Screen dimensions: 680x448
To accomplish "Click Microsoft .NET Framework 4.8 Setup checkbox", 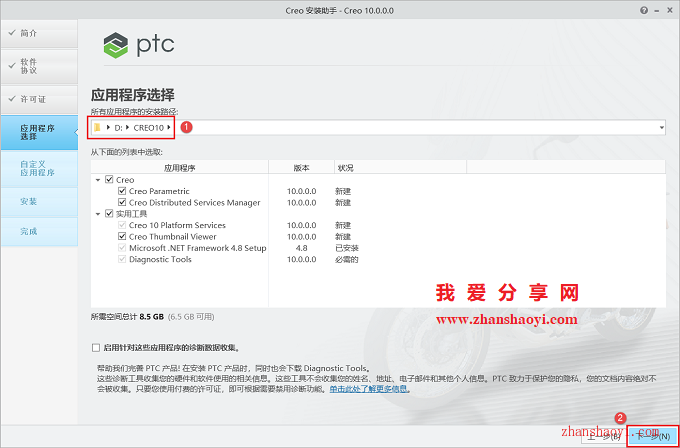I will (x=122, y=248).
